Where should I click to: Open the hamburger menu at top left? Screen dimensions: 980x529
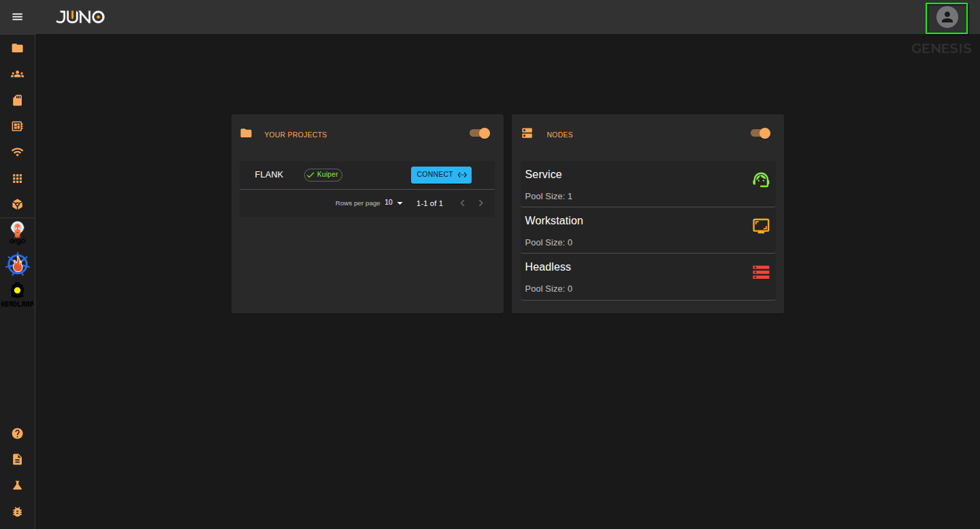coord(17,17)
